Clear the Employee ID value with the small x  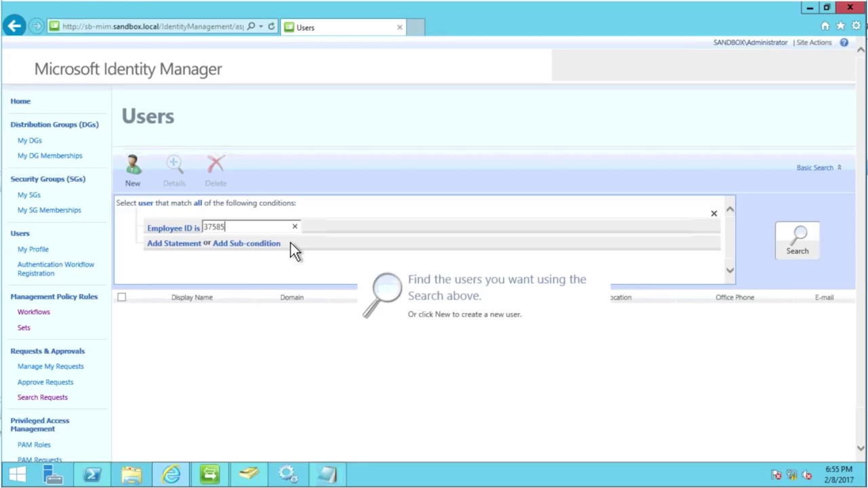[294, 226]
